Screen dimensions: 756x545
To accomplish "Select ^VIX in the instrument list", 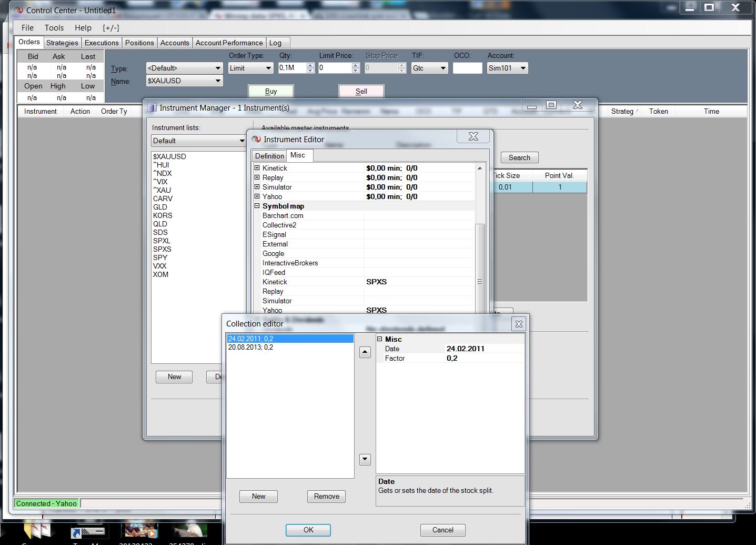I will [x=160, y=182].
